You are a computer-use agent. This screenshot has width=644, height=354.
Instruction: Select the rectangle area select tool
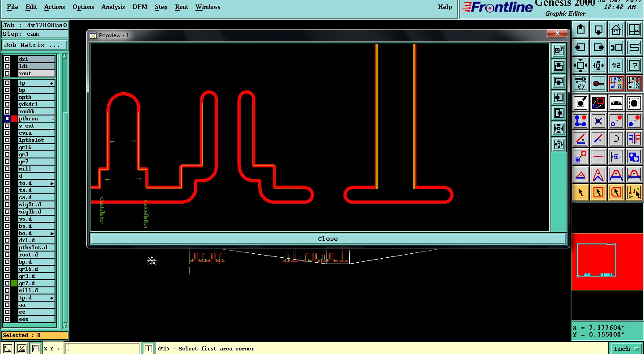pos(598,192)
